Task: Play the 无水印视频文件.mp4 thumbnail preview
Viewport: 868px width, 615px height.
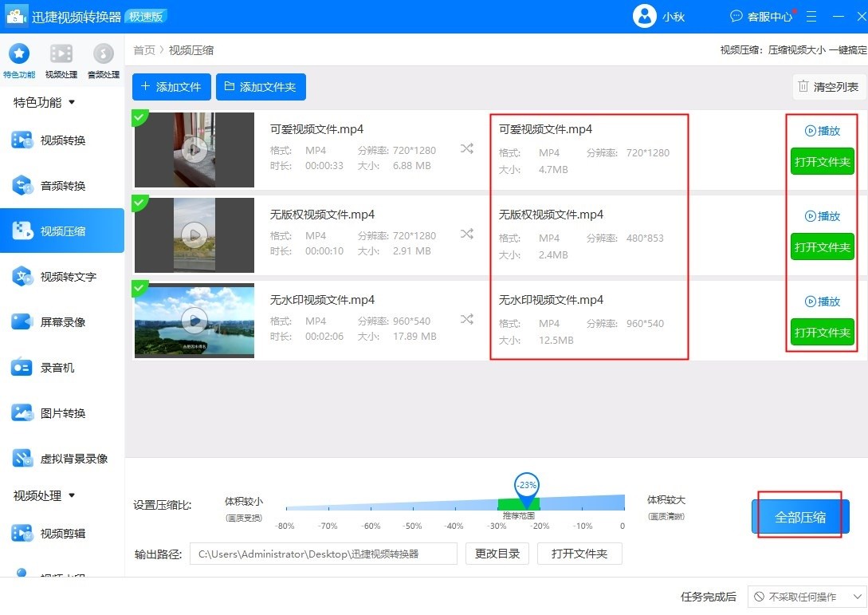Action: pos(194,320)
